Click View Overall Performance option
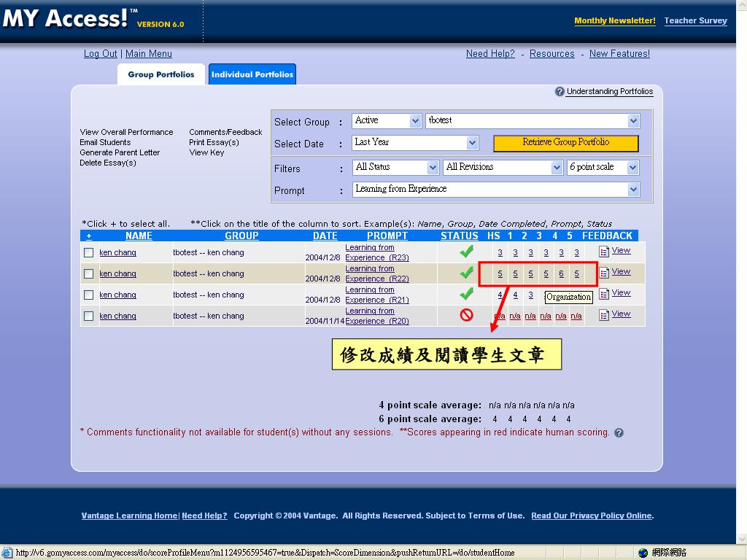747x560 pixels. pos(127,132)
